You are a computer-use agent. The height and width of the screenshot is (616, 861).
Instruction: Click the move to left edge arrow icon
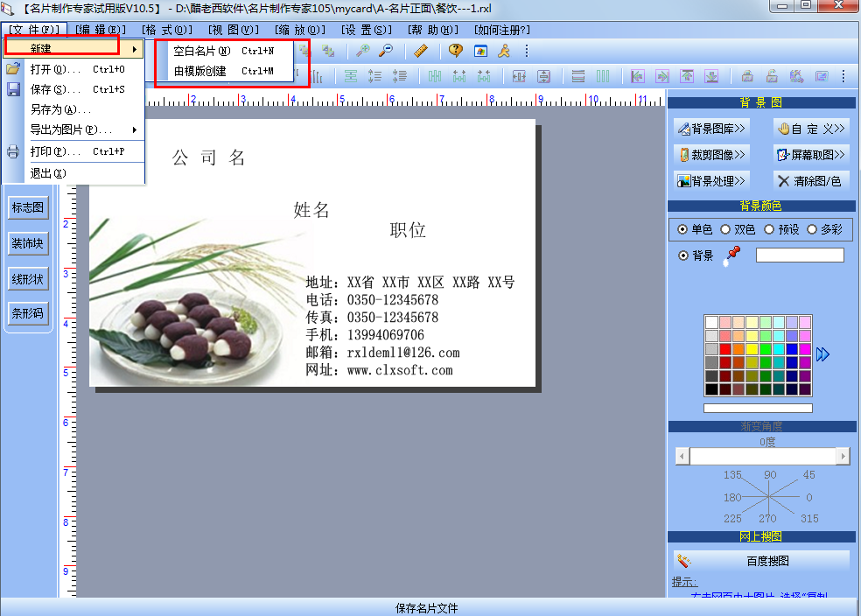tap(638, 76)
